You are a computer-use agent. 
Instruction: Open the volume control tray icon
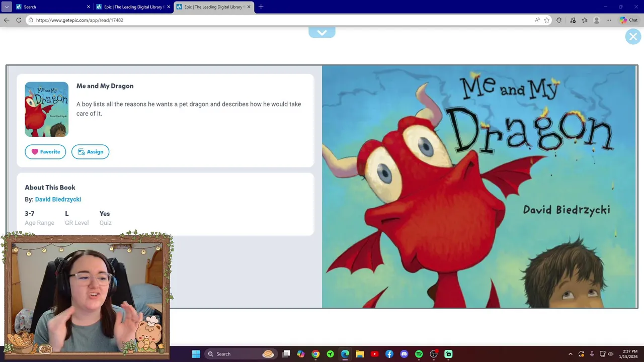(610, 354)
